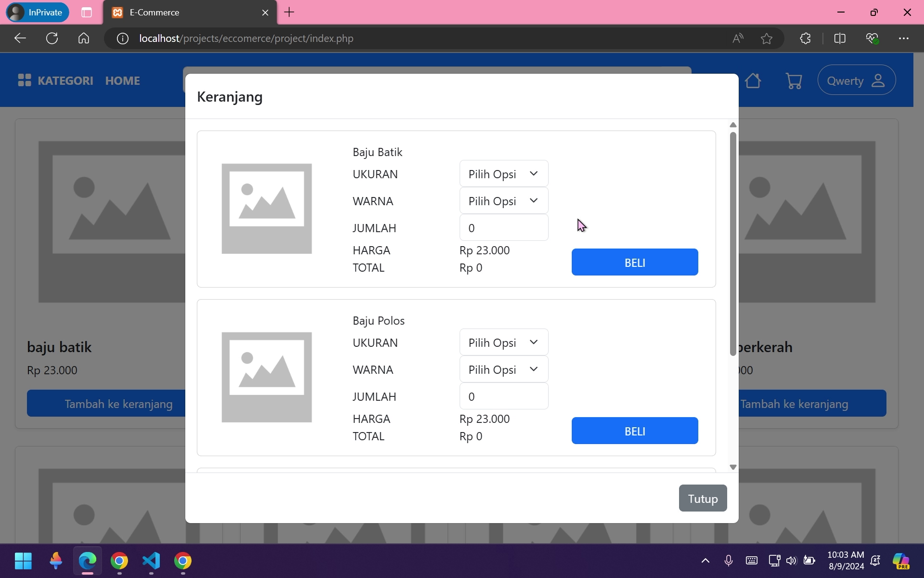
Task: Open the touch keyboard tray icon
Action: click(x=752, y=561)
